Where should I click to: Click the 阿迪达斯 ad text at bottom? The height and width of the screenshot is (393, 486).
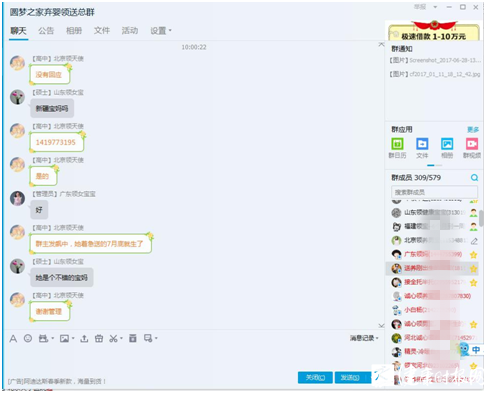[x=57, y=381]
